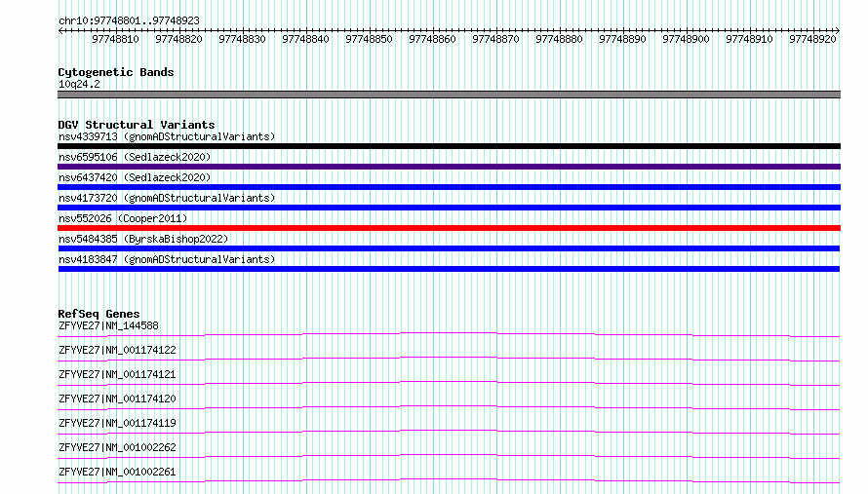Open transcript ZFYVE27|NM_001174119

coord(117,423)
